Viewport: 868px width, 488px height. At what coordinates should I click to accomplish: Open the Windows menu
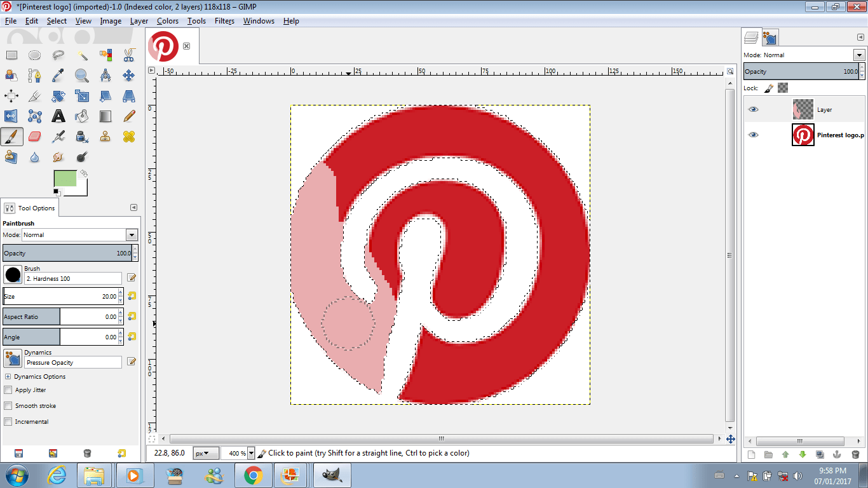pyautogui.click(x=259, y=21)
